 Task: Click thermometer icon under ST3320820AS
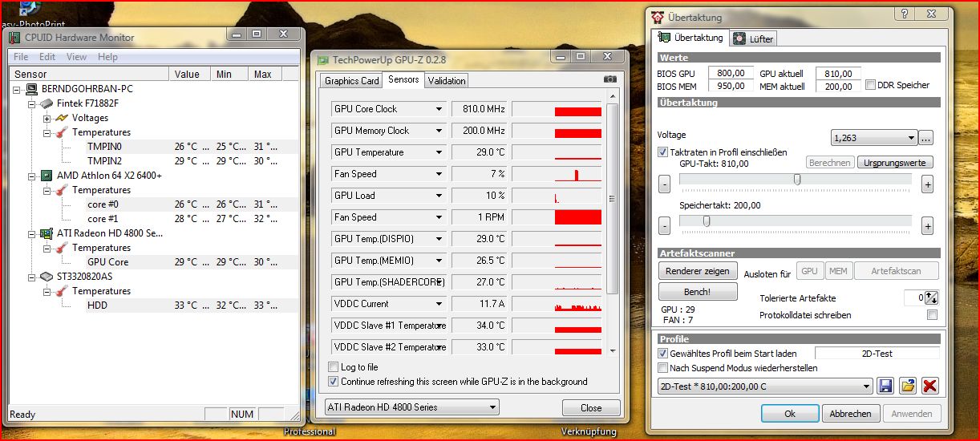(62, 291)
